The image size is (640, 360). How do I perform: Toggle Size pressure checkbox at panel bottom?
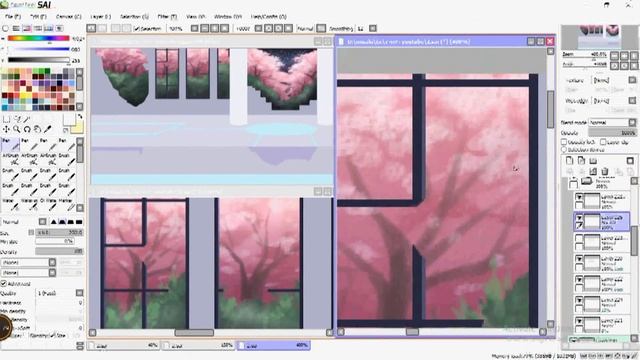click(53, 336)
